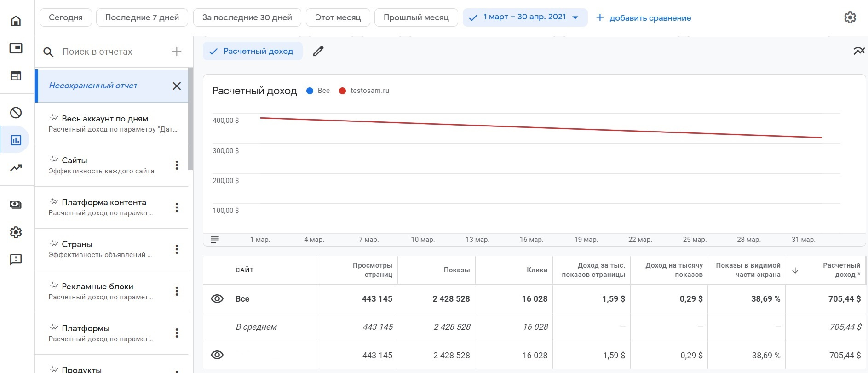Image resolution: width=868 pixels, height=373 pixels.
Task: Open three-dot menu for Сайты report
Action: point(177,166)
